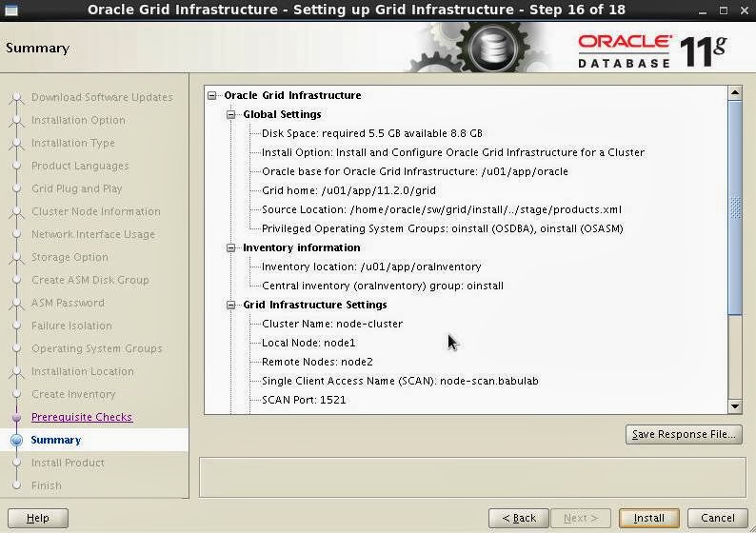
Task: Click the vertical scrollbar thumb in summary
Action: [x=735, y=207]
